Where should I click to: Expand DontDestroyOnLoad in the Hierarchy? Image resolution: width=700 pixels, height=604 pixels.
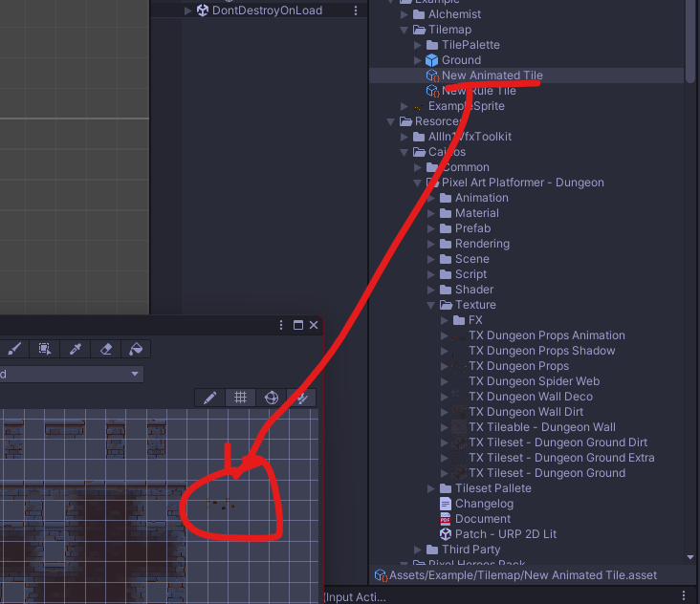pos(188,11)
